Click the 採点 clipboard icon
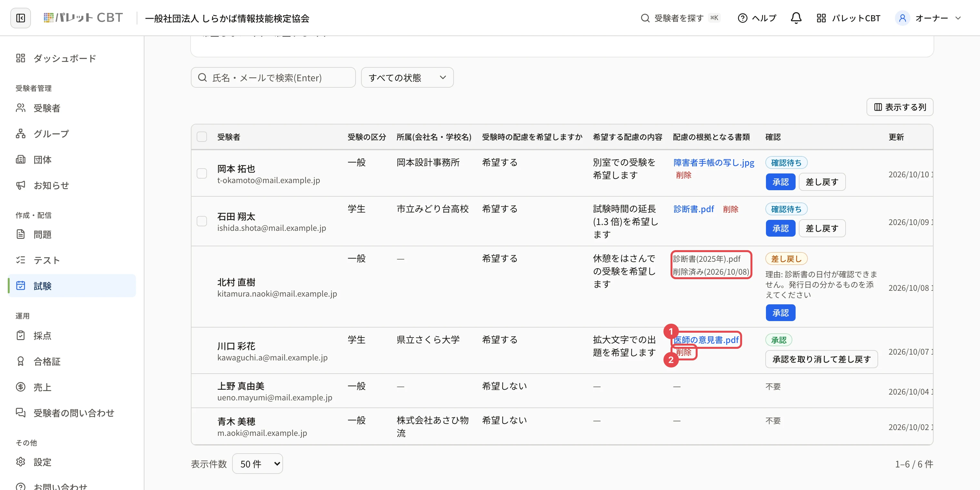This screenshot has width=980, height=490. coord(21,336)
